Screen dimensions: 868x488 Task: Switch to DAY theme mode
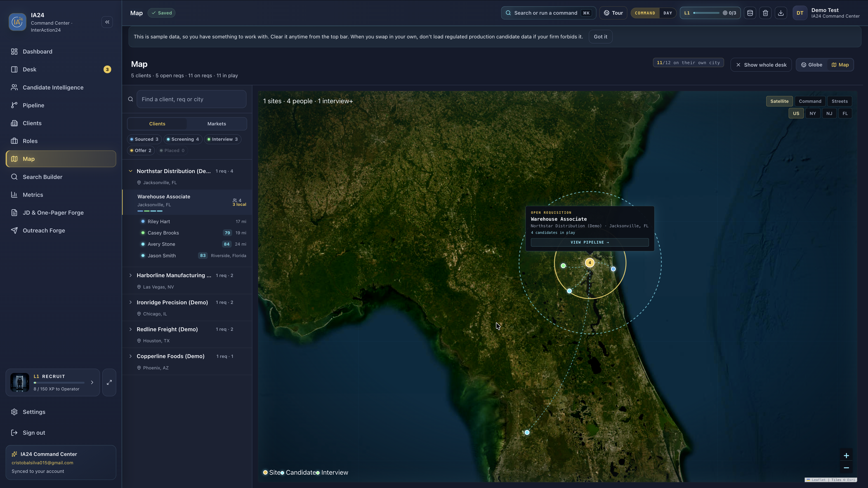click(x=668, y=13)
